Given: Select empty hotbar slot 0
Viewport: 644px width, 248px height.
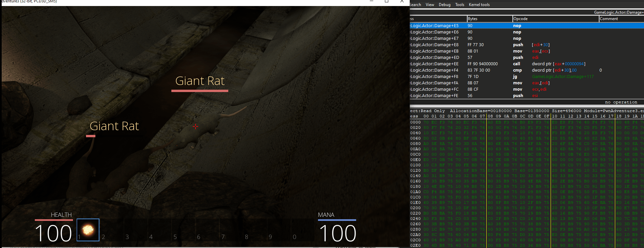Looking at the screenshot, I should tap(303, 230).
